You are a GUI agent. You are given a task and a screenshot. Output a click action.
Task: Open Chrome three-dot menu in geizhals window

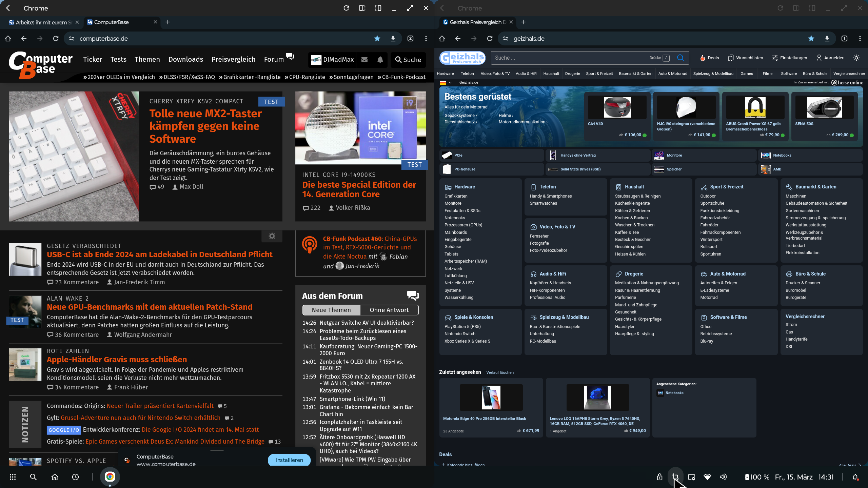(860, 39)
